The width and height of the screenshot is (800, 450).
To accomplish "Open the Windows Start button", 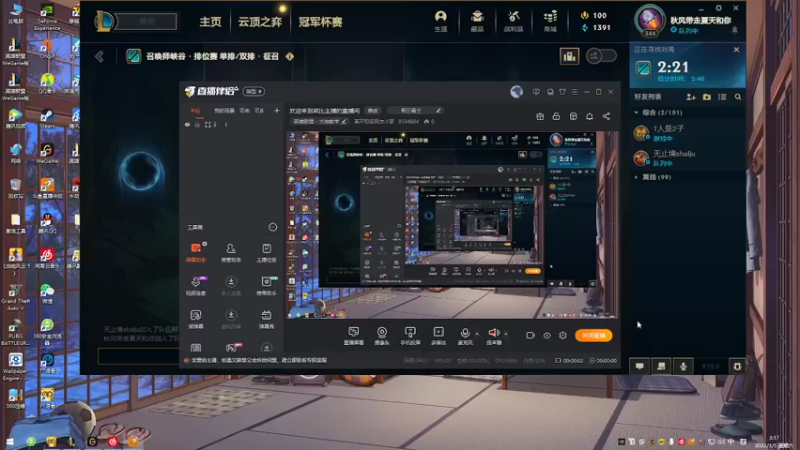I will click(x=10, y=442).
